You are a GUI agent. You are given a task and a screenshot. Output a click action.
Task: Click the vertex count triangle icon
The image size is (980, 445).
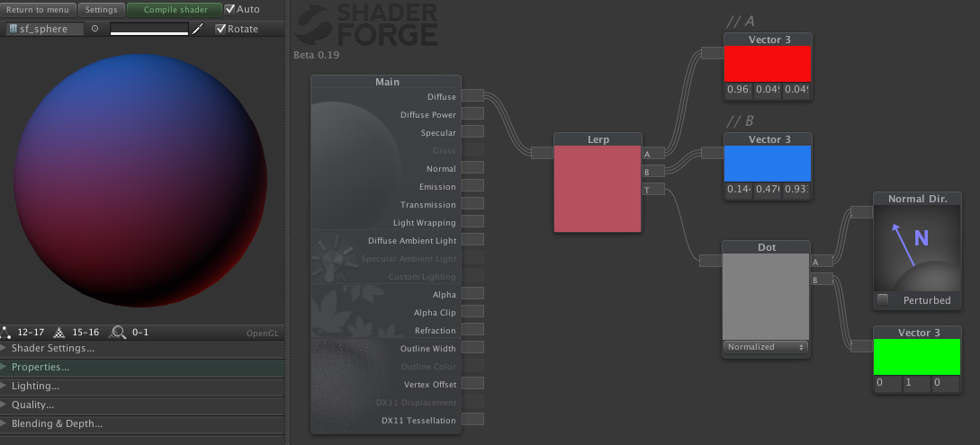7,332
